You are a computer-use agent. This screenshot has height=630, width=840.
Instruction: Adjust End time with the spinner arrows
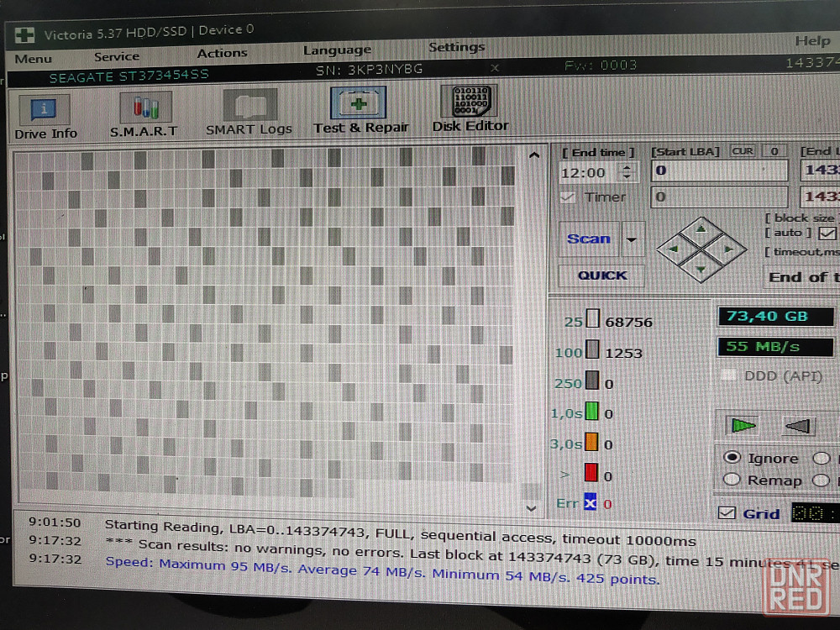point(627,172)
